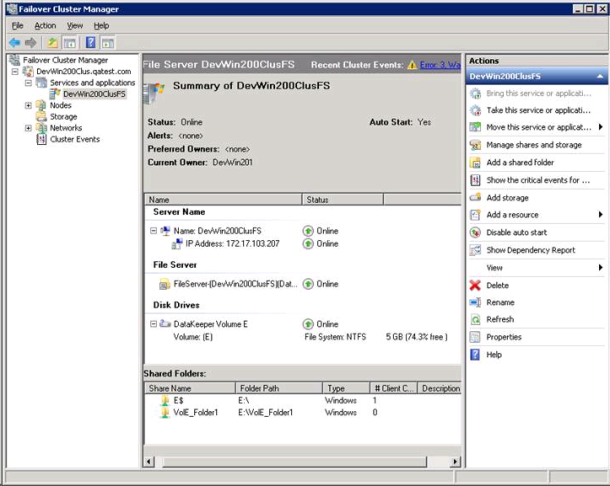Viewport: 610px width, 486px height.
Task: Click the VolE_Folder1 share icon
Action: (x=165, y=413)
